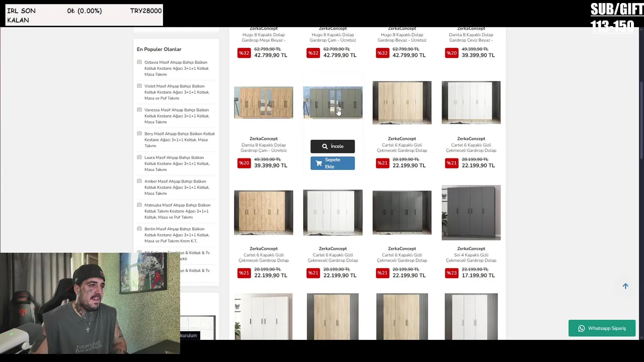The height and width of the screenshot is (362, 644).
Task: Click %20 badge under Damla Ceviz Beyaz
Action: pos(451,52)
